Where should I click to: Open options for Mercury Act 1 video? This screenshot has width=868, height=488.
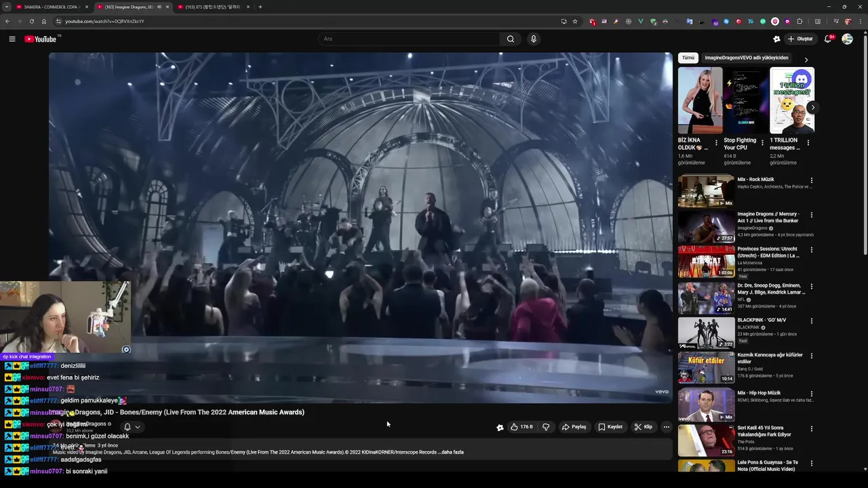click(812, 215)
